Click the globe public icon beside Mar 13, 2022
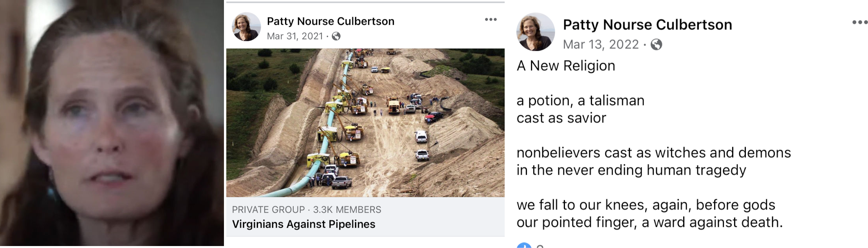This screenshot has height=248, width=868. point(656,45)
